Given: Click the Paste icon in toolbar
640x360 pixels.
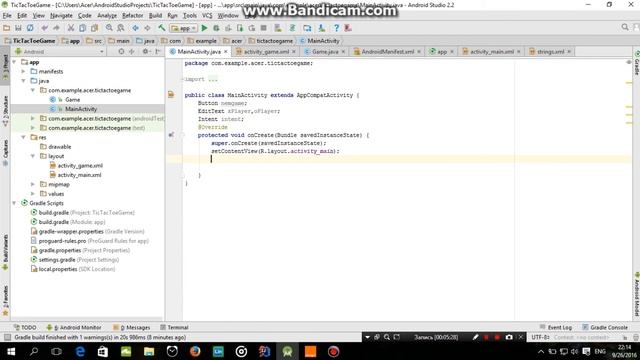Looking at the screenshot, I should pyautogui.click(x=94, y=28).
